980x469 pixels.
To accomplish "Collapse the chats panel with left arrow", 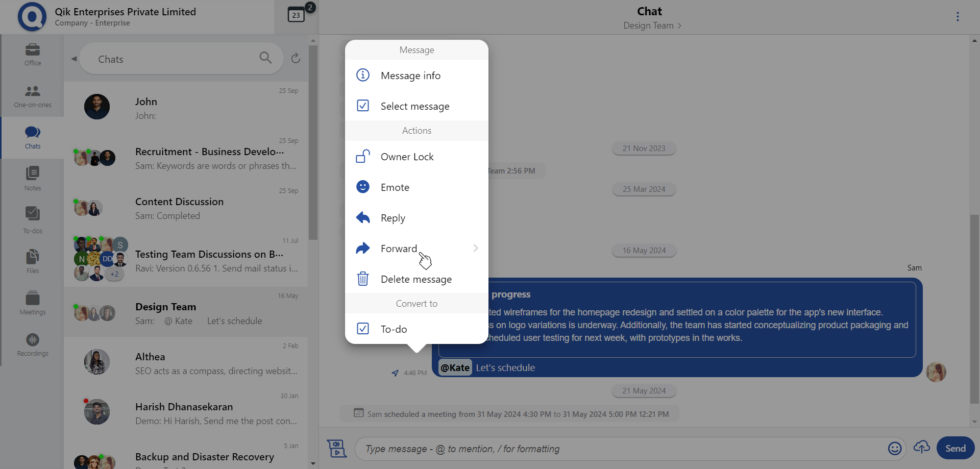I will click(x=74, y=59).
